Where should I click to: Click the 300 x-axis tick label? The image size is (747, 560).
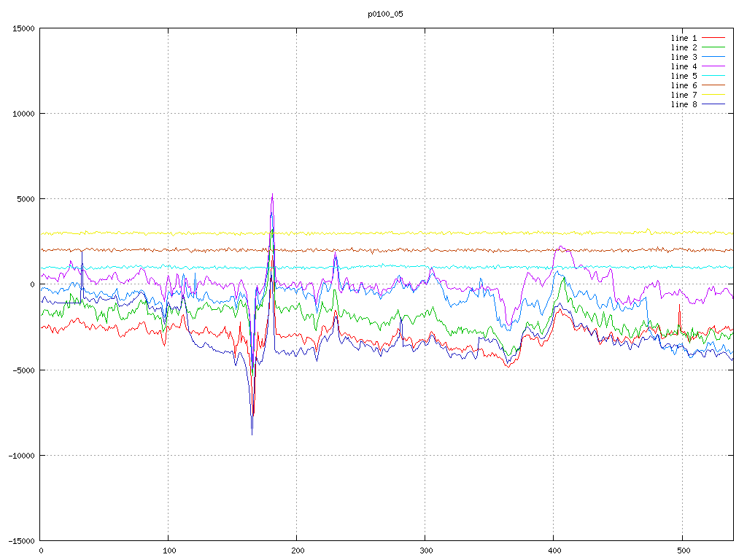[425, 551]
